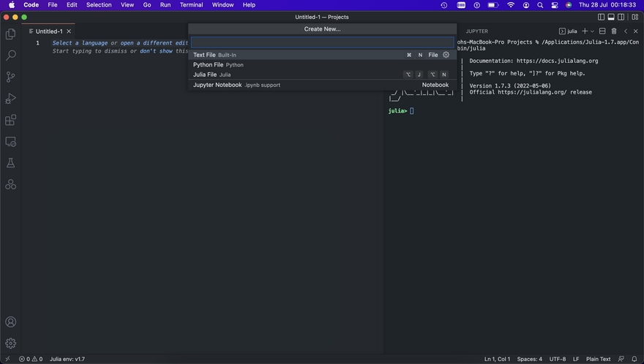The image size is (644, 364).
Task: Open Control Center in menu bar
Action: (x=555, y=5)
